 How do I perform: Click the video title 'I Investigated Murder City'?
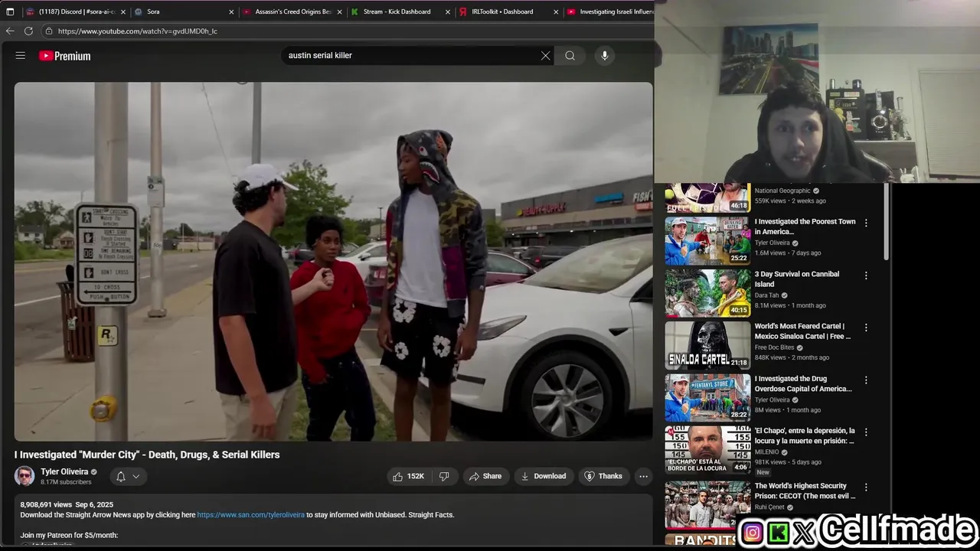pos(147,455)
